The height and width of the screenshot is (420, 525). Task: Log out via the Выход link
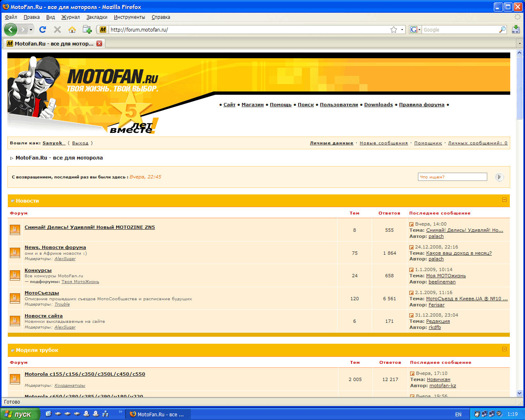pos(80,143)
